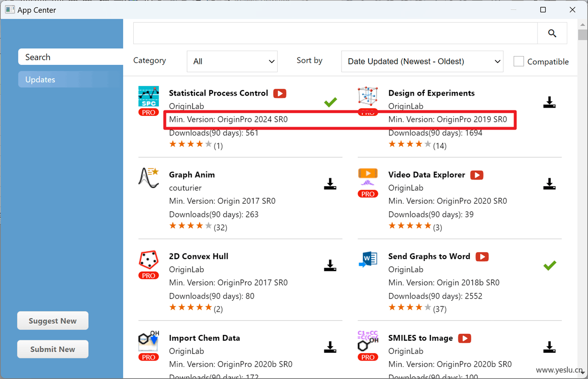Click the Suggest New button
Screen dimensions: 588x379
[53, 321]
